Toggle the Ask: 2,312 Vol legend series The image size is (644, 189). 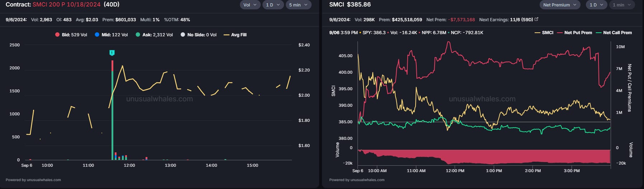[154, 35]
